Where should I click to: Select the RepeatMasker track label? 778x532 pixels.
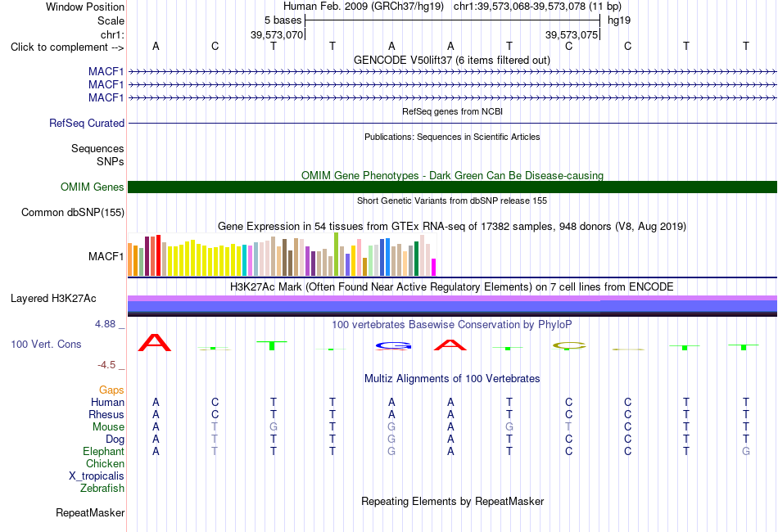[x=90, y=512]
